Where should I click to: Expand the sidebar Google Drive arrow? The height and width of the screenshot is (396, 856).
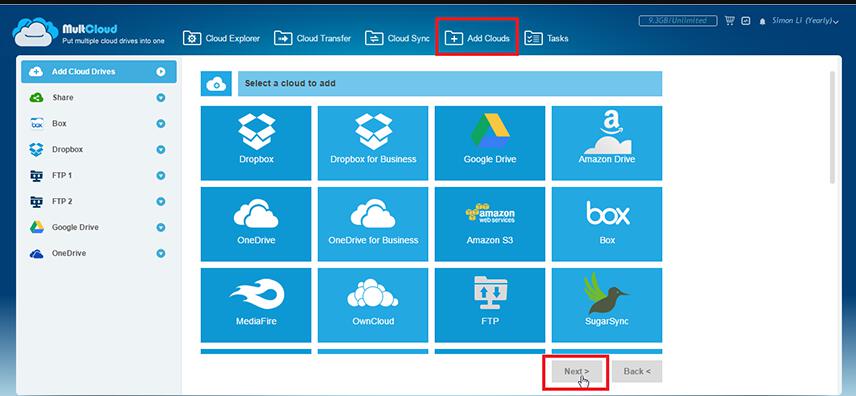tap(160, 227)
